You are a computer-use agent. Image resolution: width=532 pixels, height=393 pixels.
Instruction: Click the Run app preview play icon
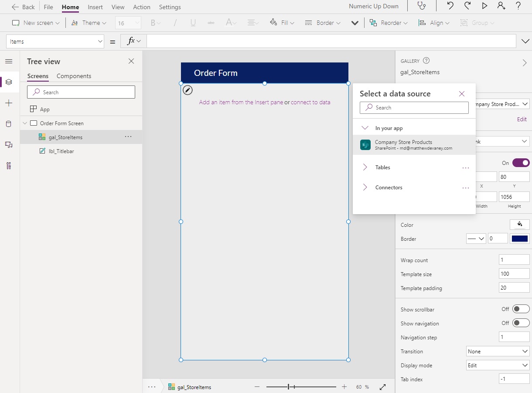[x=484, y=6]
